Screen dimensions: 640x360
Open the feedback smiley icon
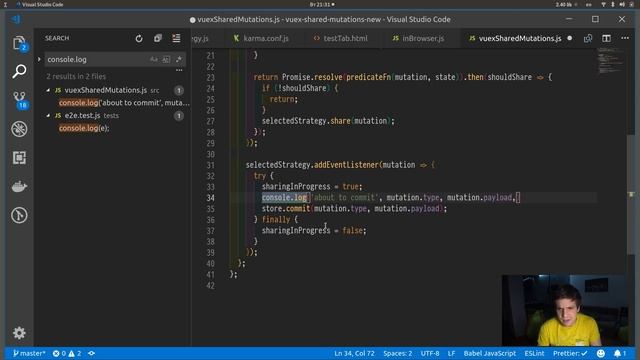click(601, 353)
